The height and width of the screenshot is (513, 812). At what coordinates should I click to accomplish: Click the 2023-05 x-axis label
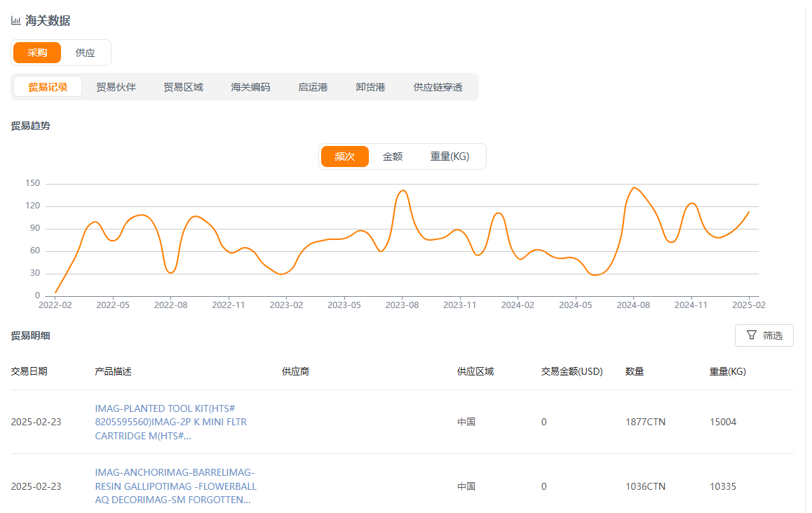(344, 305)
